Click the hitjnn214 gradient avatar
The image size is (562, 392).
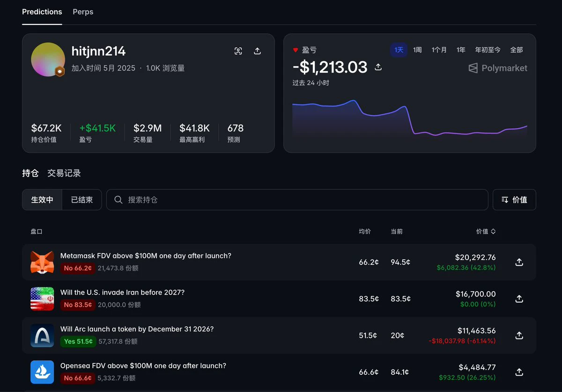(x=48, y=59)
